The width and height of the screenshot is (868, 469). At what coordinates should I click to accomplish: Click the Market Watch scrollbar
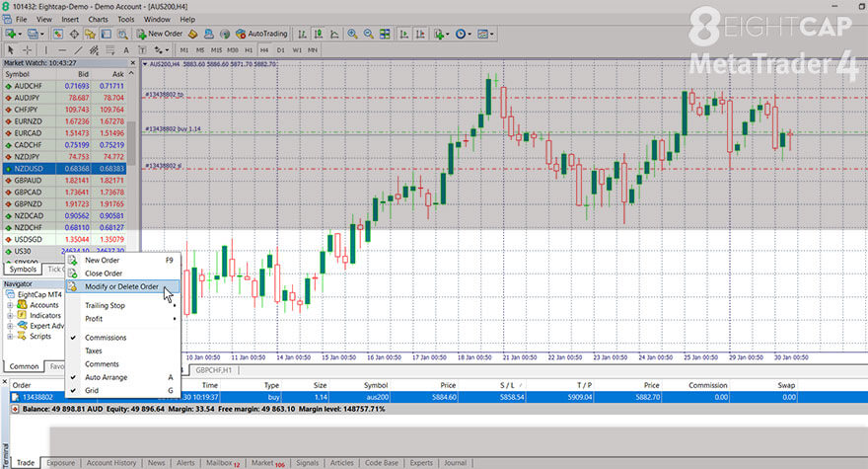131,142
